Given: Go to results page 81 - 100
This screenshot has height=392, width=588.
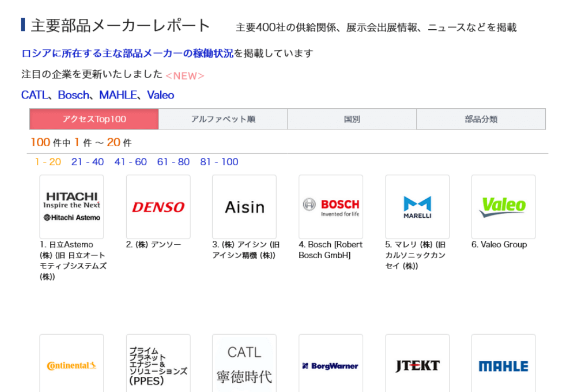Looking at the screenshot, I should point(219,162).
